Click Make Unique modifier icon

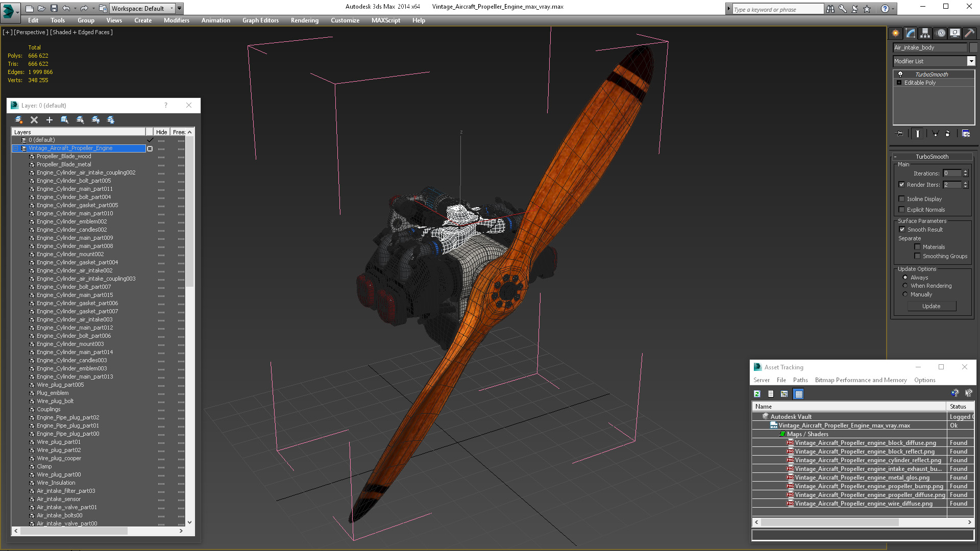pos(935,134)
